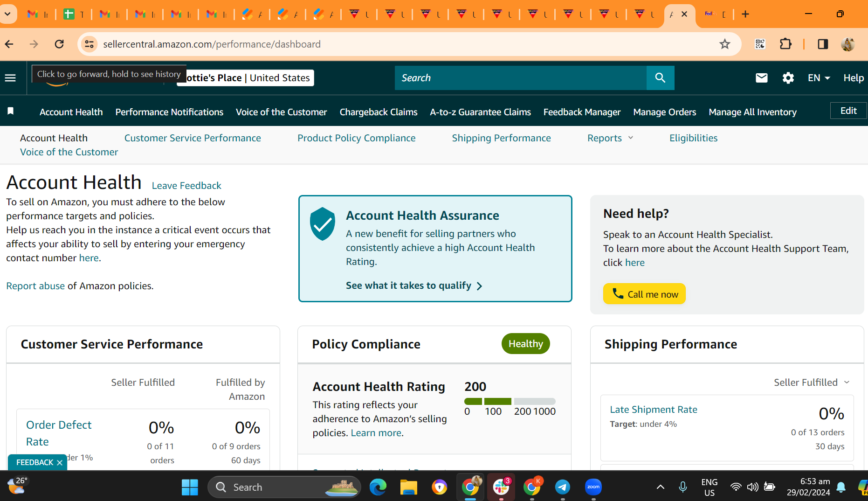The image size is (868, 501).
Task: Switch to the Shipping Performance tab
Action: (x=502, y=138)
